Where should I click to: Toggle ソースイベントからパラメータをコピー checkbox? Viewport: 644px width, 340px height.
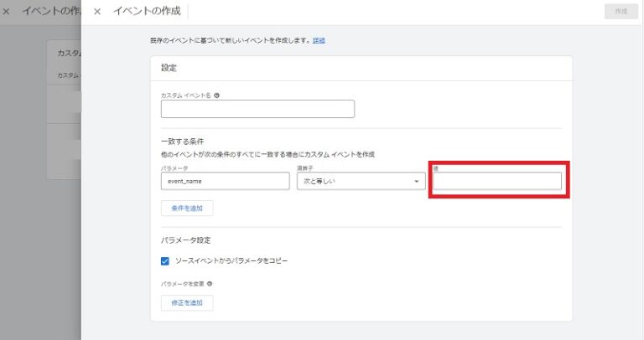[x=165, y=260]
